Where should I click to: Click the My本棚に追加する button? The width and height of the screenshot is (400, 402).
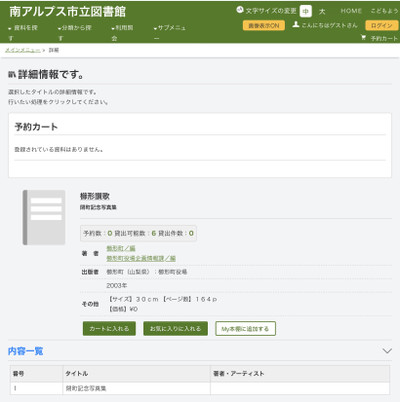[245, 329]
